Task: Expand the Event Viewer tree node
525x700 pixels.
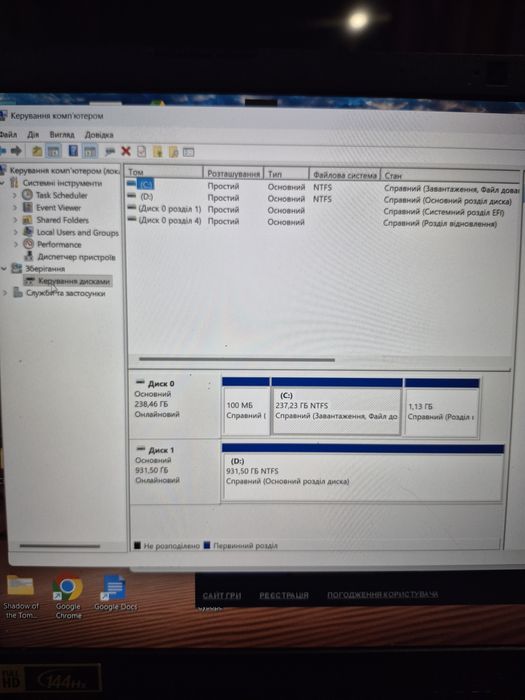Action: pos(15,208)
